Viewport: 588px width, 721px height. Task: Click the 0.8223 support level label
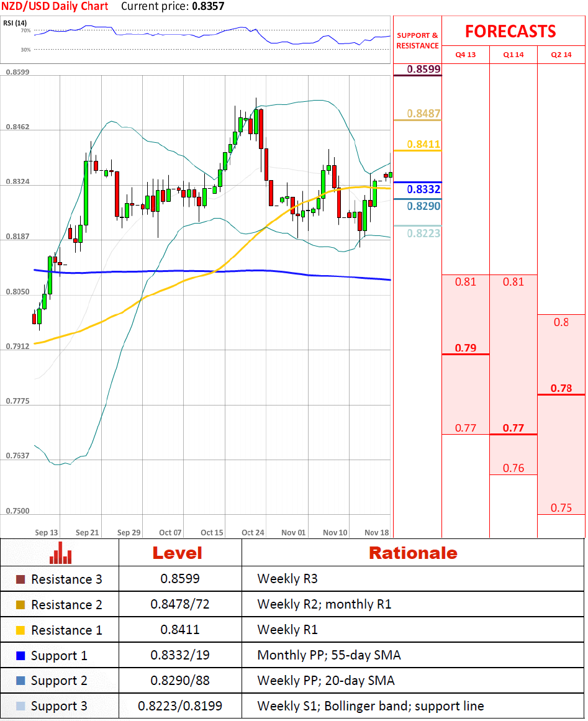pos(423,233)
